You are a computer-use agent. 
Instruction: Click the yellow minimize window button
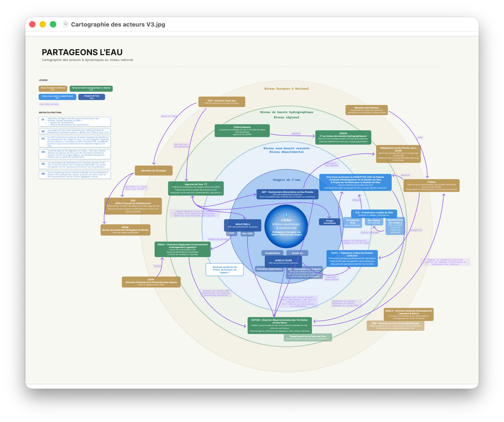point(43,24)
